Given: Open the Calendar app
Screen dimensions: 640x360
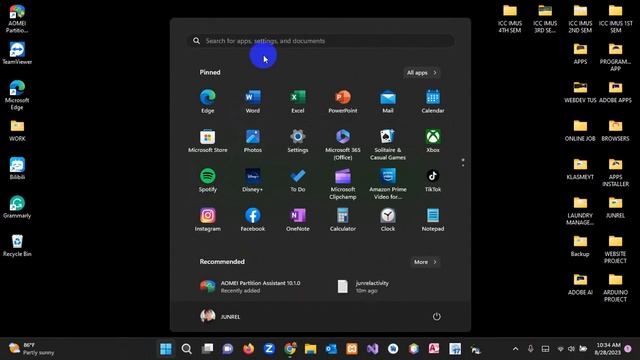Looking at the screenshot, I should pyautogui.click(x=433, y=101).
